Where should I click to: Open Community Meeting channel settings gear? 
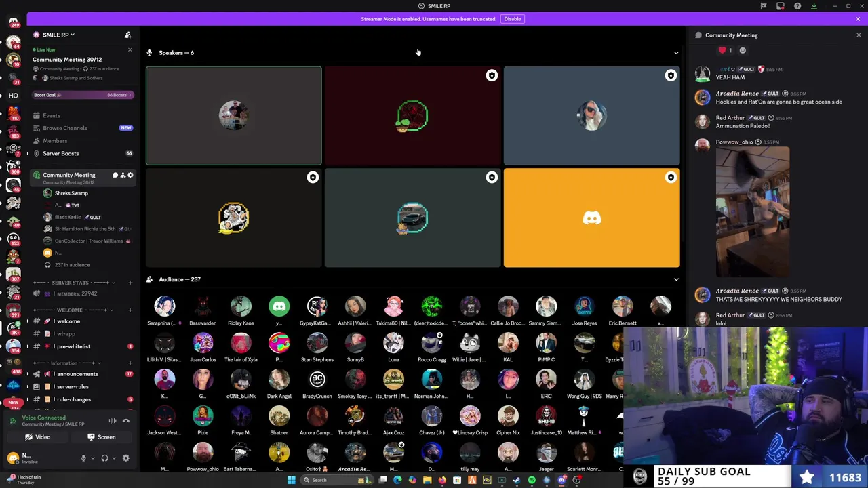pyautogui.click(x=130, y=175)
